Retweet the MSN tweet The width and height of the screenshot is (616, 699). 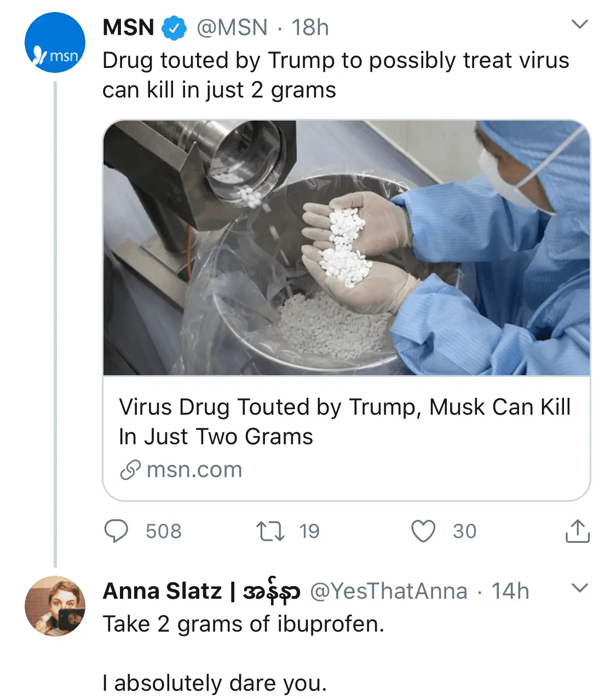[x=270, y=531]
